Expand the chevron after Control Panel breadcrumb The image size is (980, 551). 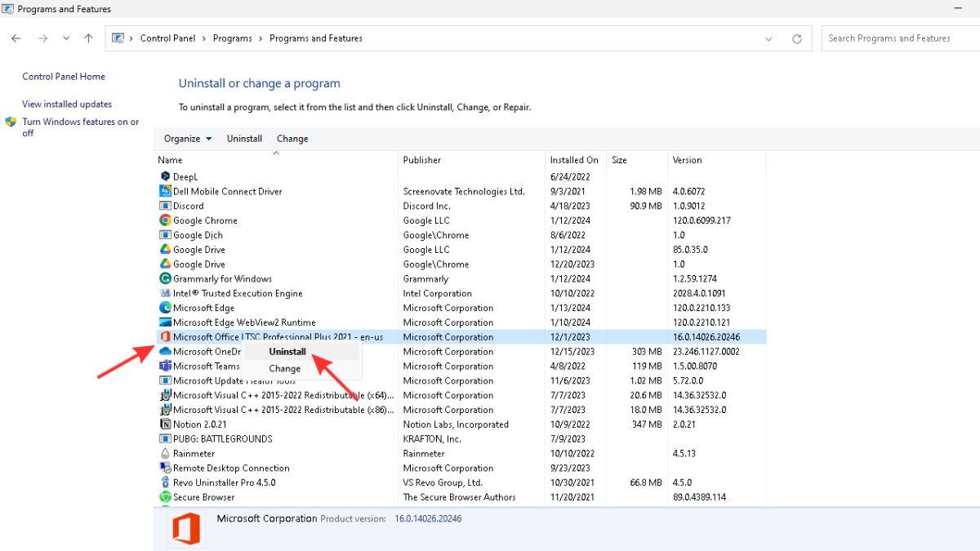pos(204,38)
